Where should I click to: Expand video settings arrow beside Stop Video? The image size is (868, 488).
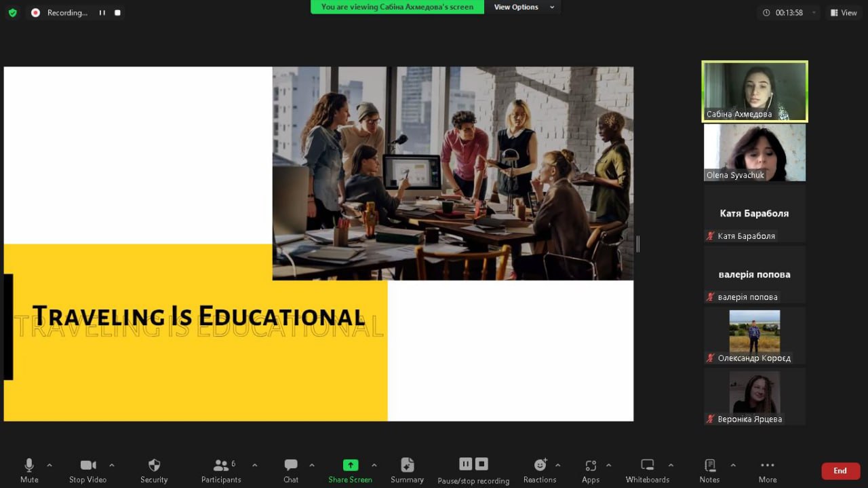click(112, 465)
